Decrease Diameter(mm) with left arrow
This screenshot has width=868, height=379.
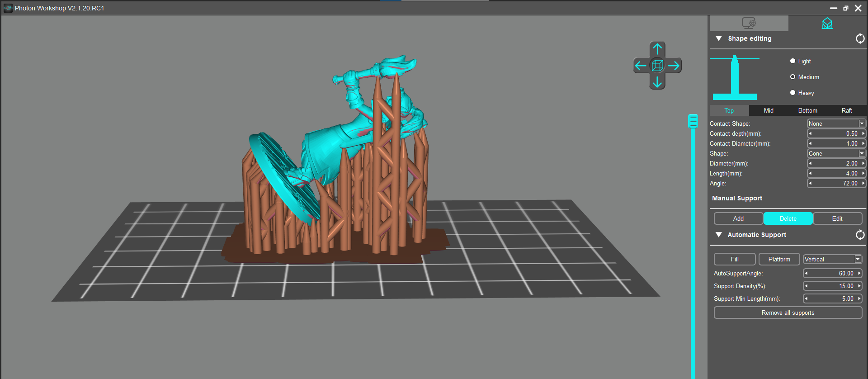pyautogui.click(x=810, y=163)
